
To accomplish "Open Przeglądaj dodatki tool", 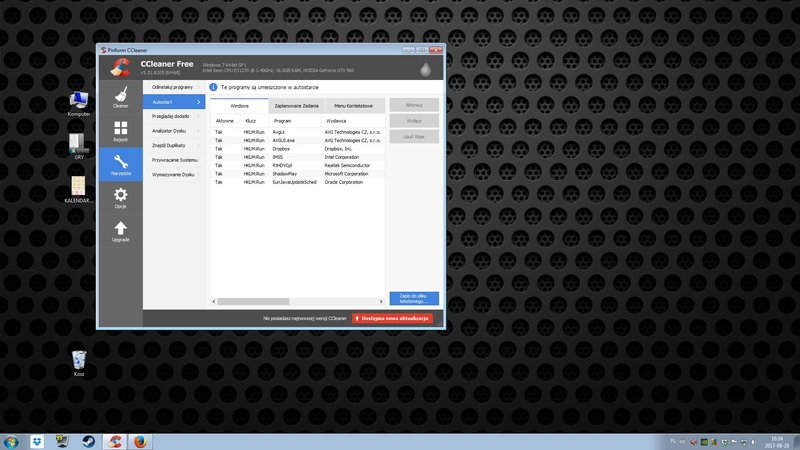I will [174, 116].
